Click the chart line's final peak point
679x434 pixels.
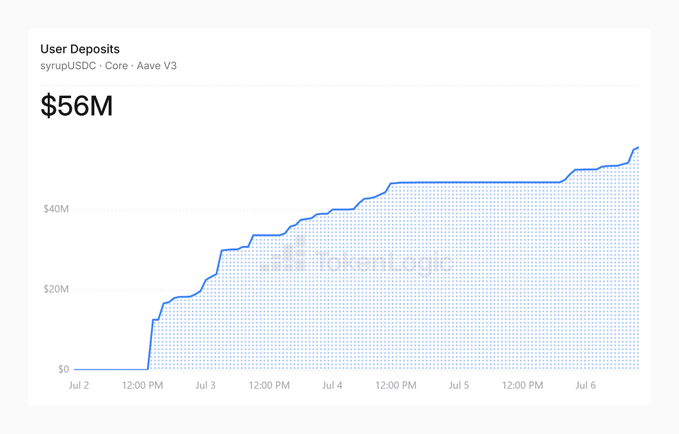click(x=638, y=148)
